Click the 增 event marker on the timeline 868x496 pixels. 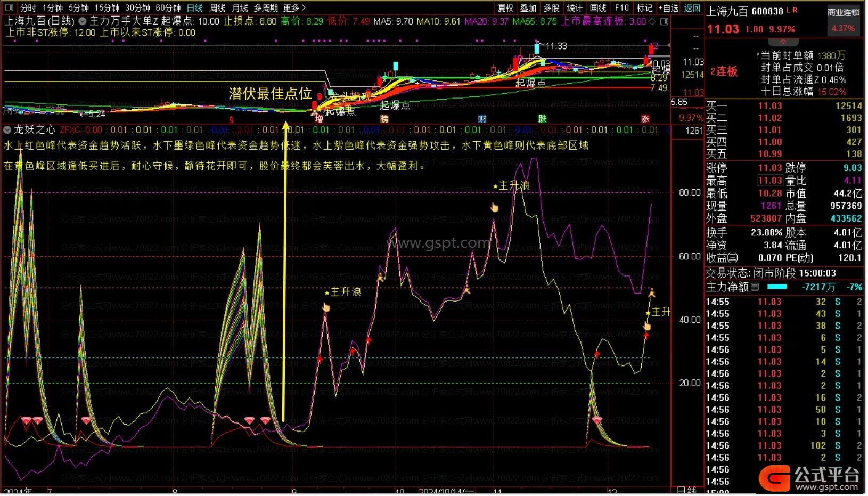pyautogui.click(x=318, y=119)
